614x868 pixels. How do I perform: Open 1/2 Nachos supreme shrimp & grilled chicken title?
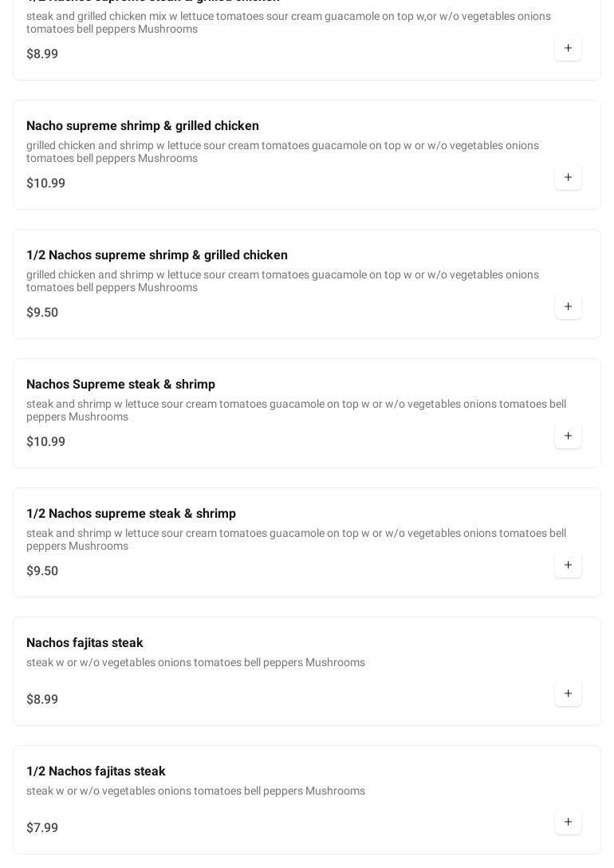[157, 255]
